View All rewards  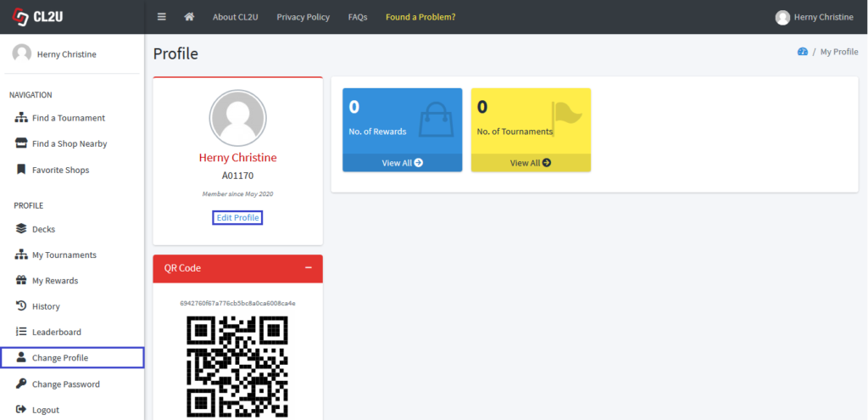point(403,163)
